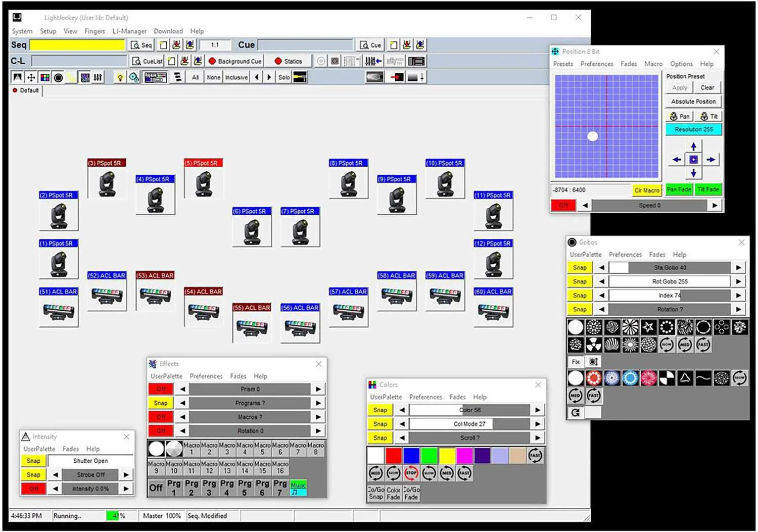Switch to the Default tab
Screen dimensions: 758x532
tap(26, 90)
